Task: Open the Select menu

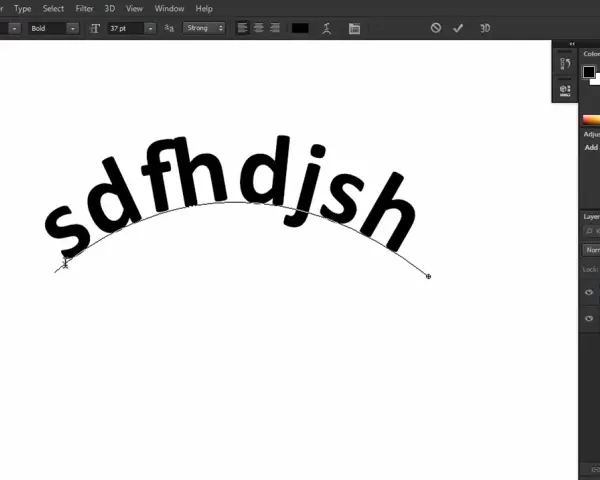Action: 53,8
